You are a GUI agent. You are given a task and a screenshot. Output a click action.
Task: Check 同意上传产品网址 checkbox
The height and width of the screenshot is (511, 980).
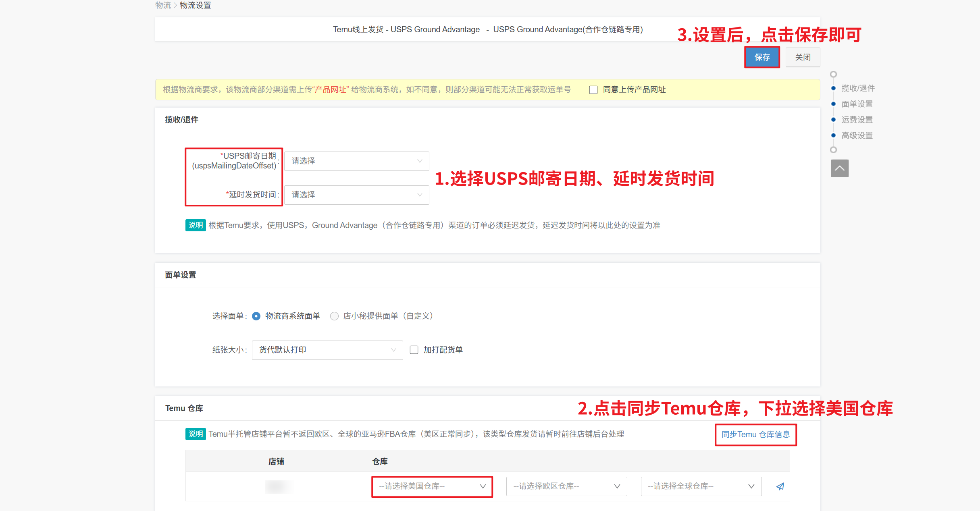[x=593, y=90]
